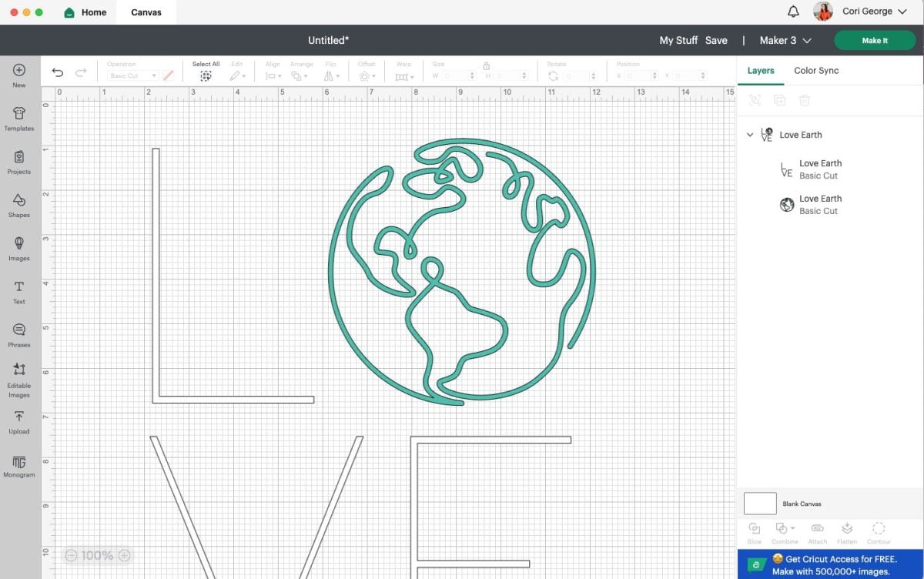Click the Contour tool

(879, 532)
